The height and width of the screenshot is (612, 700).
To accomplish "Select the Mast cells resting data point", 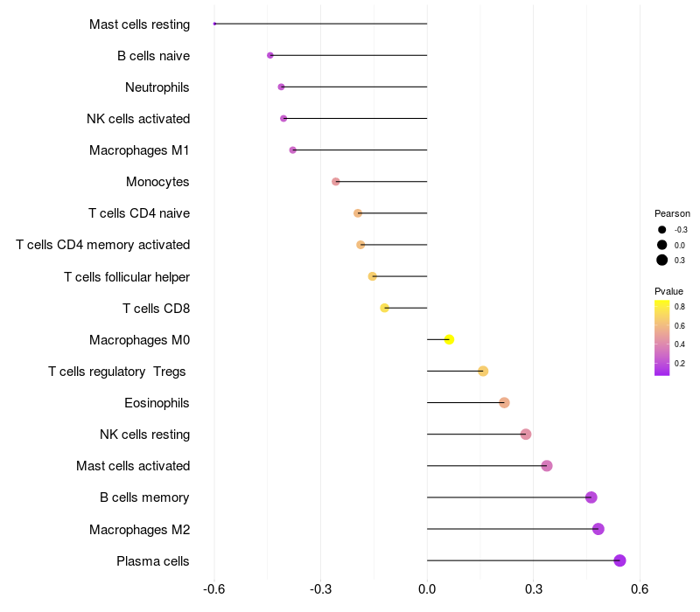I will pos(214,24).
